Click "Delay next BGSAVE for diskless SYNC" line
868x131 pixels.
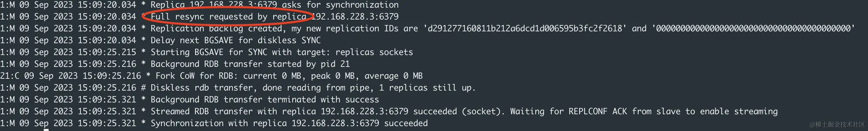235,40
